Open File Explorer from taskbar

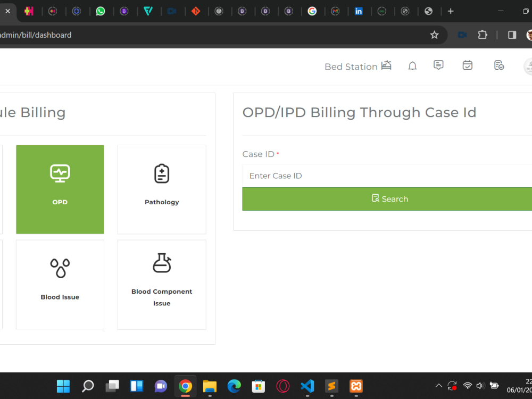(x=210, y=386)
